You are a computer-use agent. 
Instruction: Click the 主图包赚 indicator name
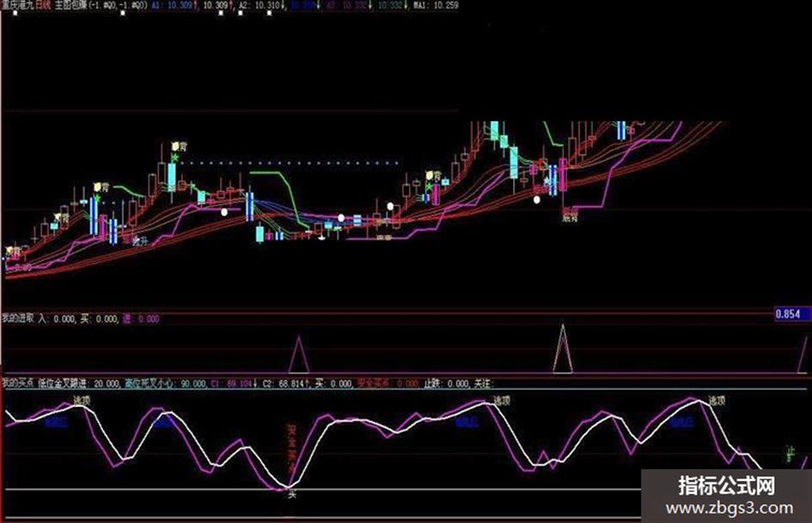point(70,5)
